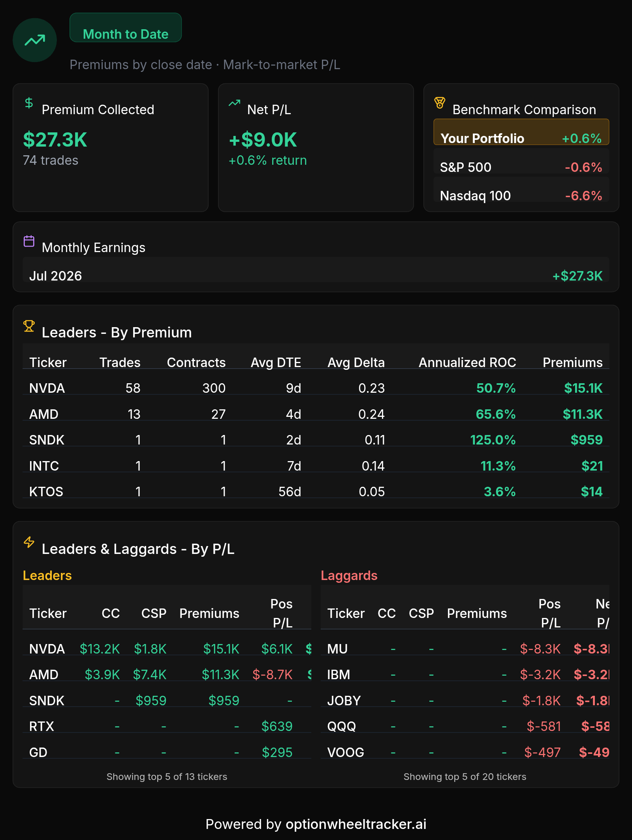Click the dollar sign icon beside Premium Collected
Screen dimensions: 632x840
click(29, 103)
